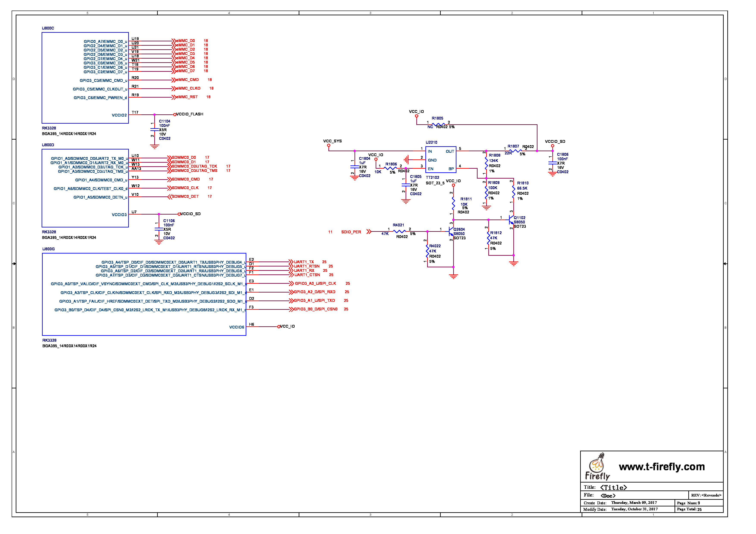Screen dimensions: 756x534
Task: Click the U2210 TT2102 regulator block
Action: pos(440,160)
